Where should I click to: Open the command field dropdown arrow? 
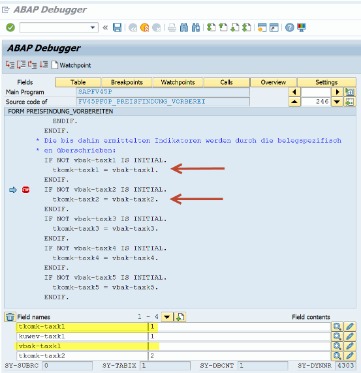point(93,28)
